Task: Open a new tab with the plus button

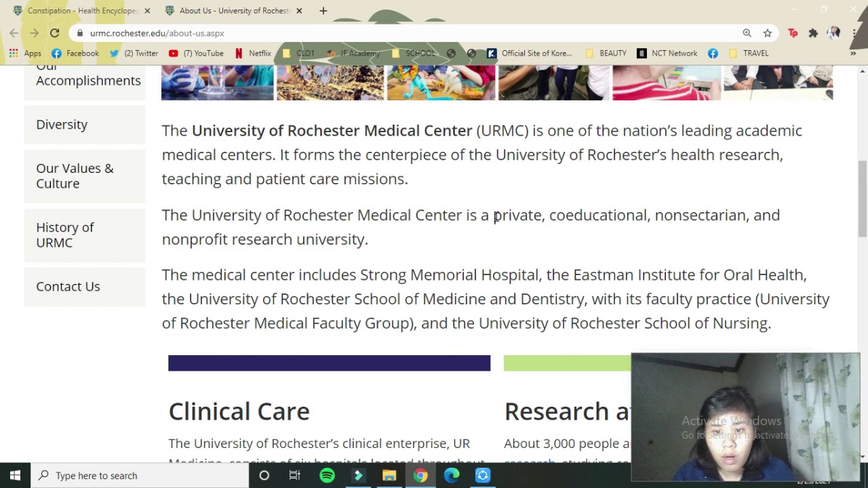Action: click(x=323, y=11)
